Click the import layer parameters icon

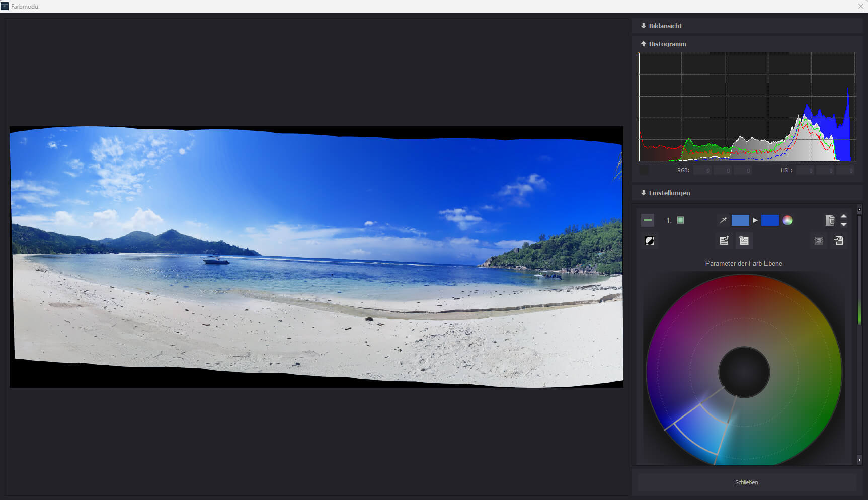click(744, 241)
